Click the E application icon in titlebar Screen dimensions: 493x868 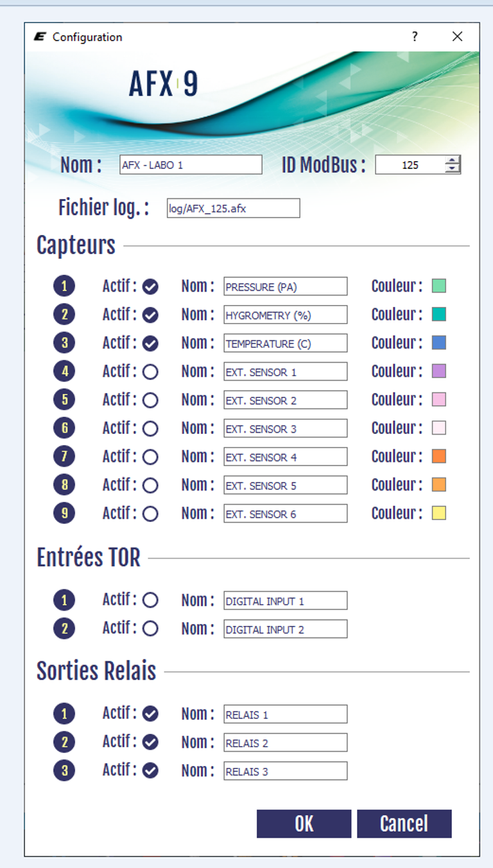click(42, 37)
